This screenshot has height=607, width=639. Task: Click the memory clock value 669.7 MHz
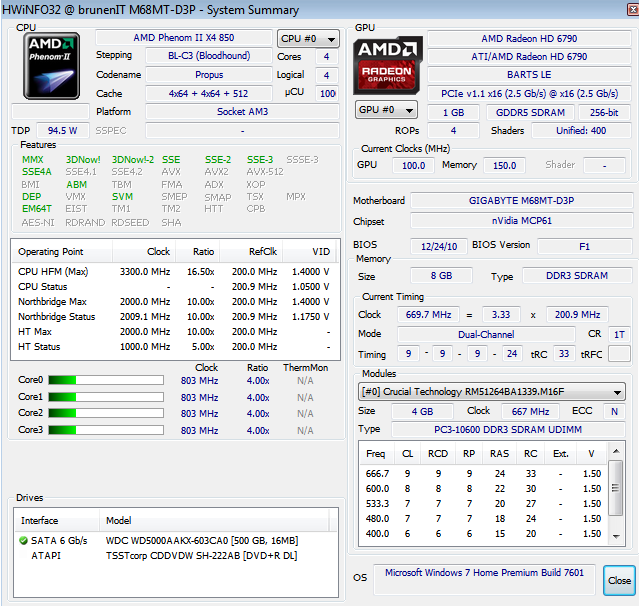click(x=428, y=315)
